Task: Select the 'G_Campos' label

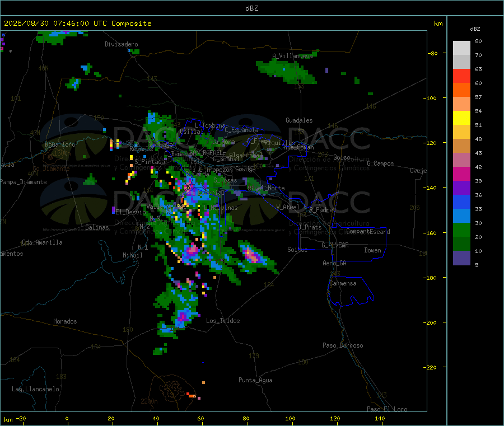Action: coord(380,163)
